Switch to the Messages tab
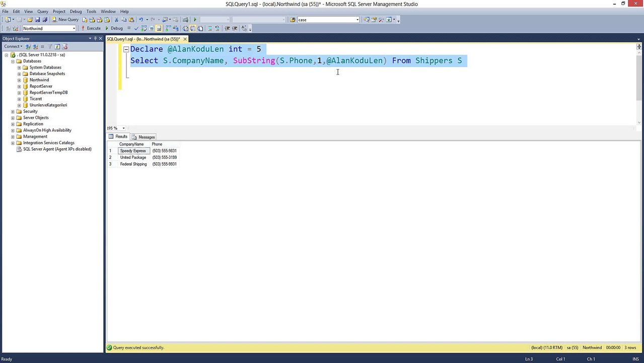644x363 pixels. coord(144,137)
